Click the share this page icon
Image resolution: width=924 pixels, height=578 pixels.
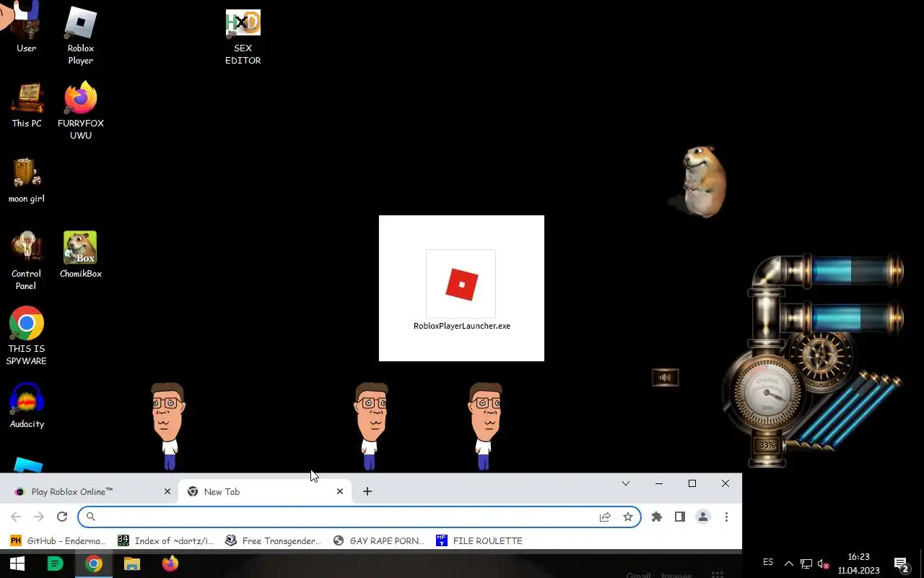[x=605, y=517]
